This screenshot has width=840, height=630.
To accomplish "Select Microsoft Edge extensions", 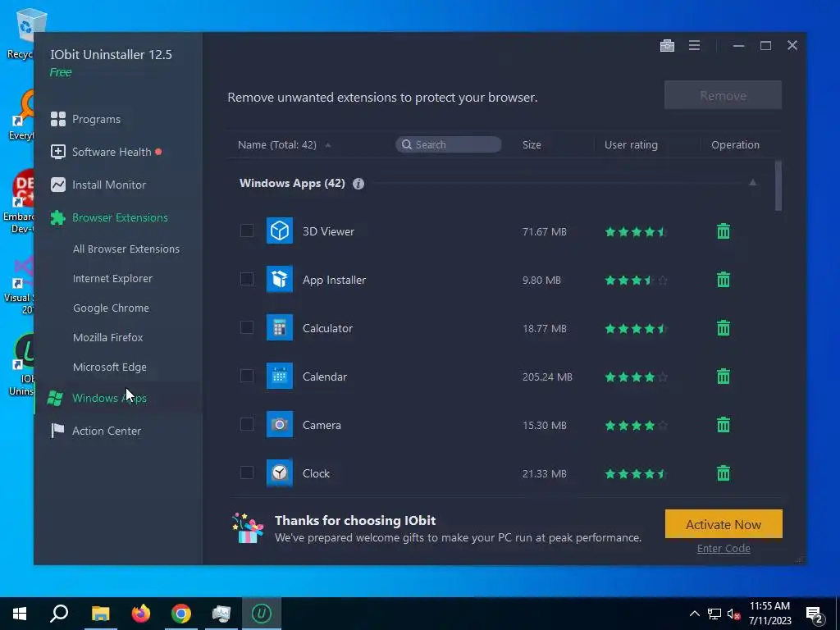I will 109,367.
